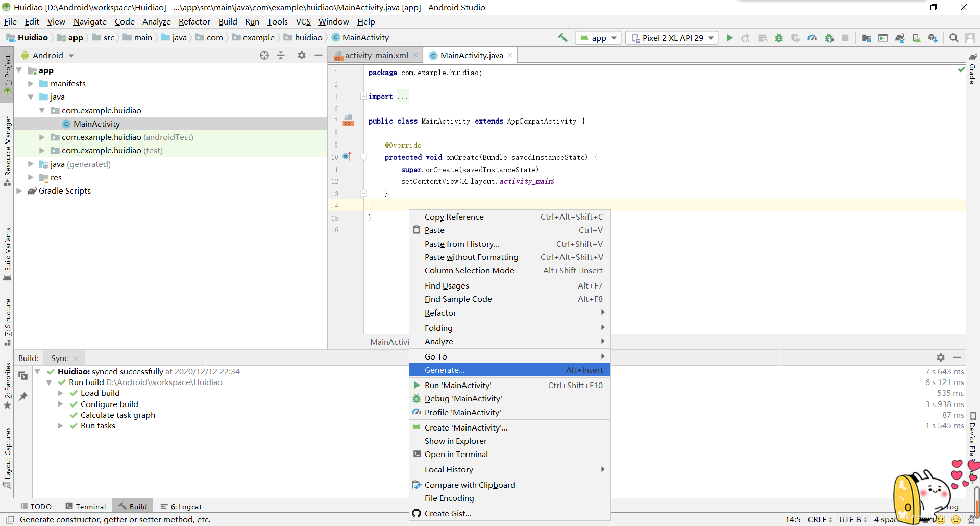The image size is (980, 526).
Task: Open Local History submenu
Action: (x=510, y=469)
